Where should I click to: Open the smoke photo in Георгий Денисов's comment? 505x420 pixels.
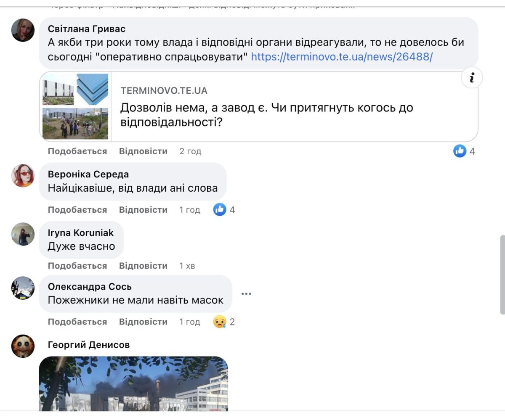[x=133, y=383]
